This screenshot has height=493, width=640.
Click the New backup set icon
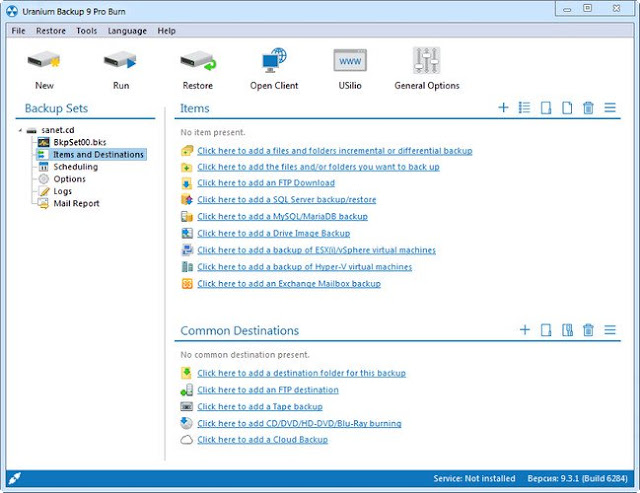tap(44, 60)
